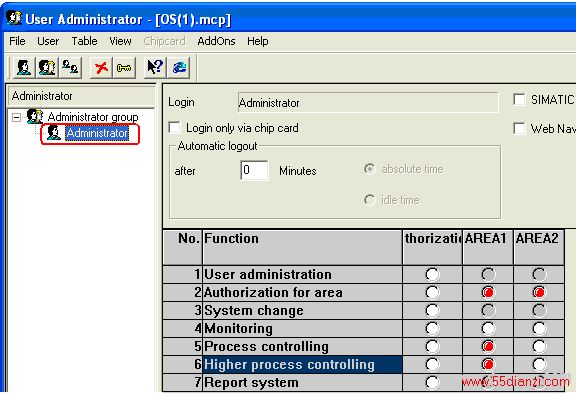This screenshot has width=576, height=394.
Task: Select the Report system function row
Action: coord(302,382)
